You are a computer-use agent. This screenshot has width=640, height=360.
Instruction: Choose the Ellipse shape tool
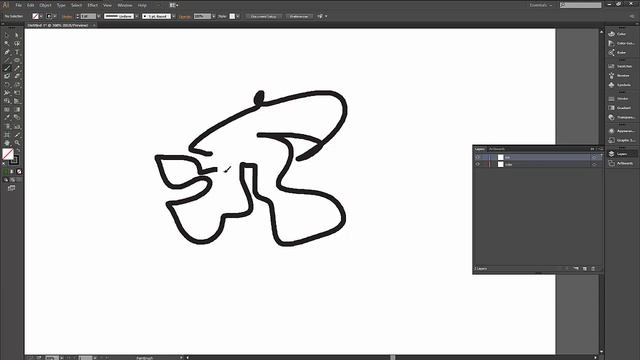coord(17,60)
